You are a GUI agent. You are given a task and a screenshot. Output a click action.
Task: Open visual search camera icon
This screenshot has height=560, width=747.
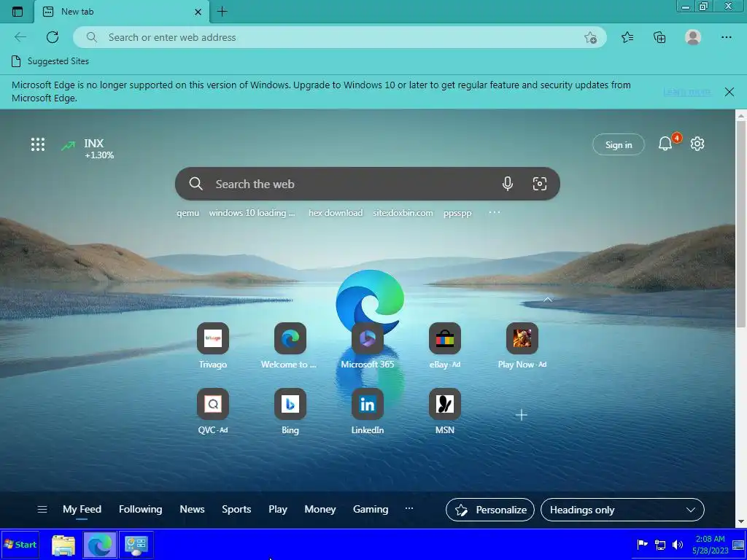(539, 184)
